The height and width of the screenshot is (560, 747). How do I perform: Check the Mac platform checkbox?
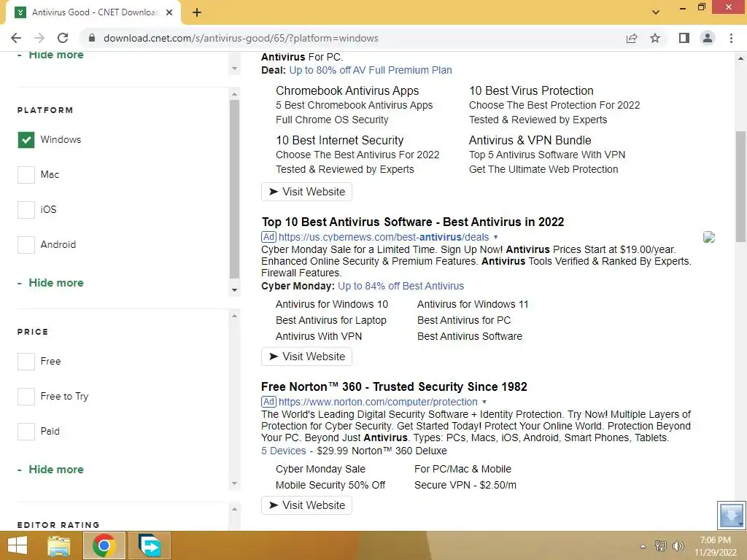(26, 175)
